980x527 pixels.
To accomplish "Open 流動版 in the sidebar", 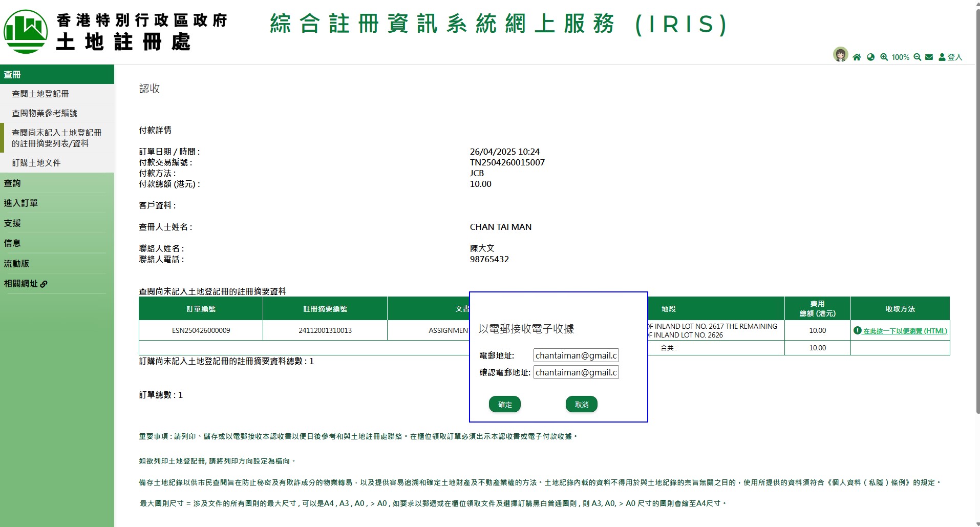I will click(16, 263).
